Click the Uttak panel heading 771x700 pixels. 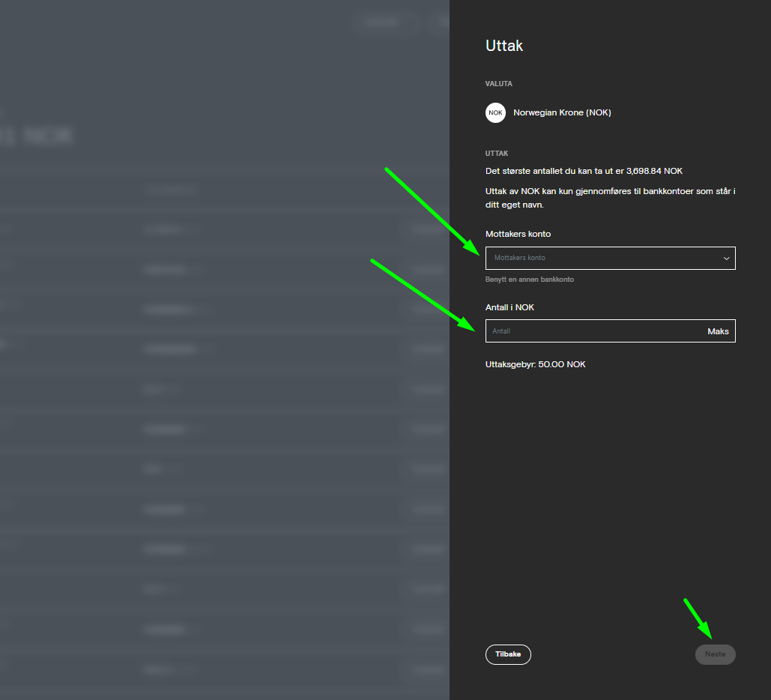point(504,46)
